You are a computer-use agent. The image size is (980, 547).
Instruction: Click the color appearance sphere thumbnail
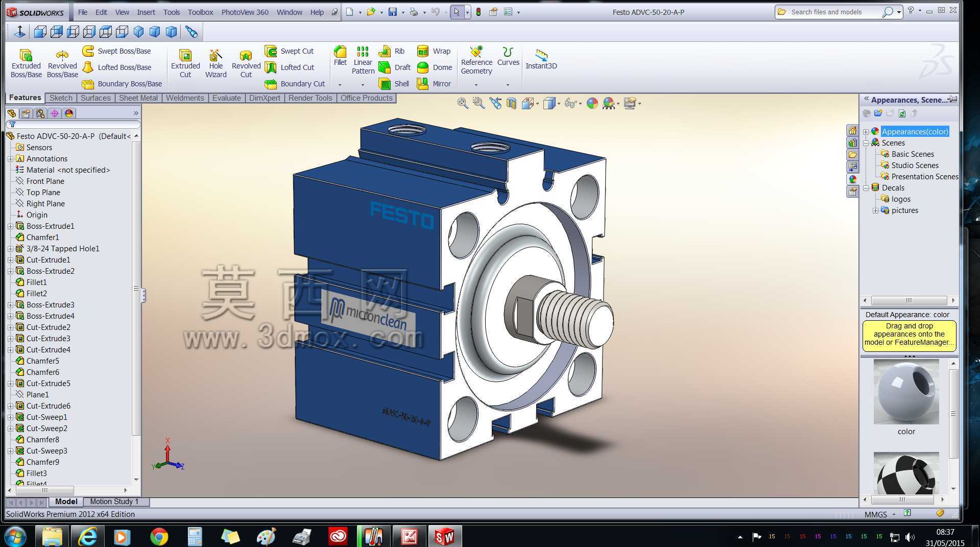click(906, 392)
